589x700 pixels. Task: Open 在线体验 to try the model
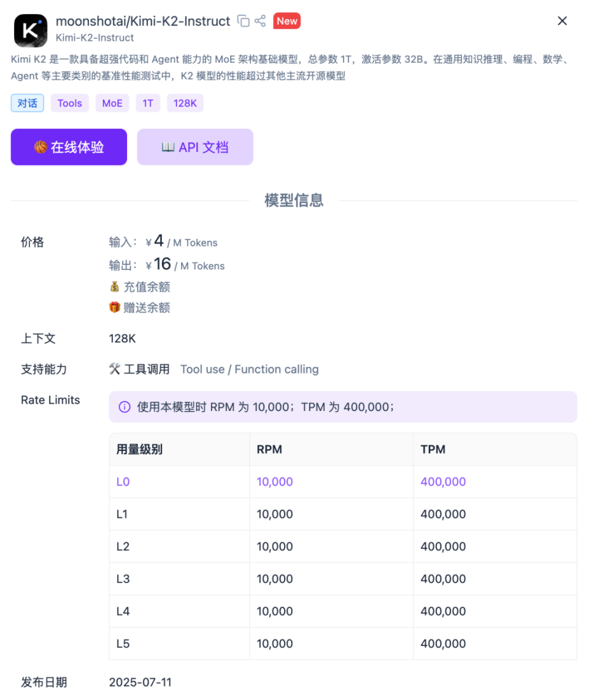[69, 147]
